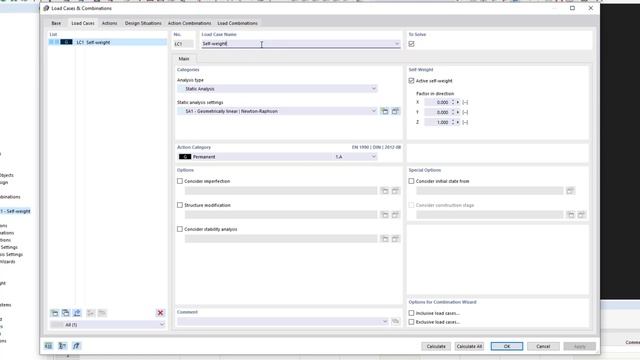Select the Main sub-tab
Screen dimensions: 640x360
[x=184, y=59]
